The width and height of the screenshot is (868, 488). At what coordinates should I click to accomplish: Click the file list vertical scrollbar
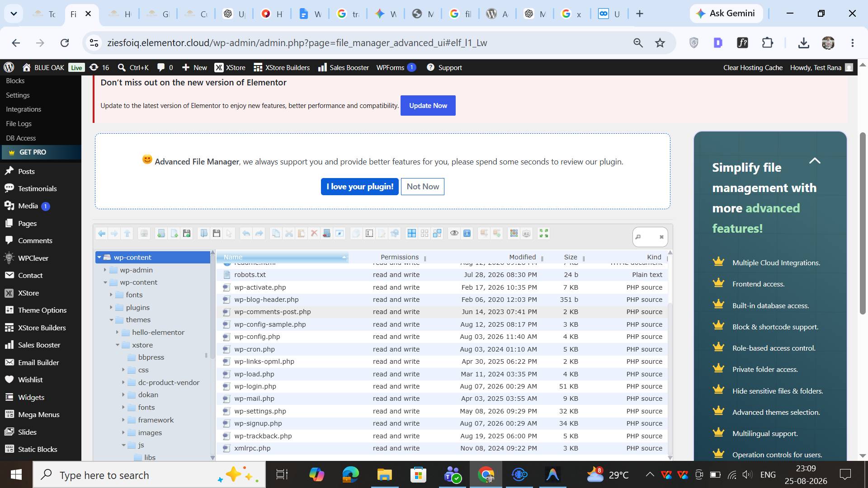670,356
